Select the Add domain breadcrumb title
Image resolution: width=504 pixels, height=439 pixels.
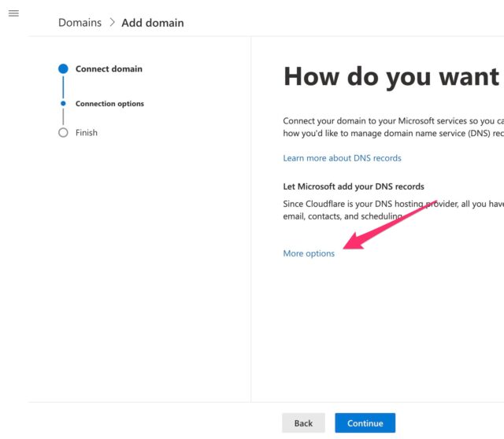coord(153,23)
